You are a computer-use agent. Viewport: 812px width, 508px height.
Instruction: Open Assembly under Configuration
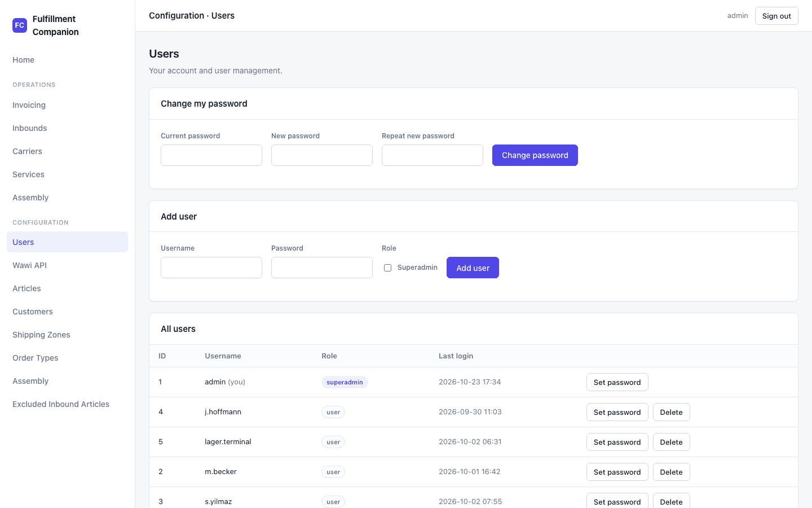[67, 381]
